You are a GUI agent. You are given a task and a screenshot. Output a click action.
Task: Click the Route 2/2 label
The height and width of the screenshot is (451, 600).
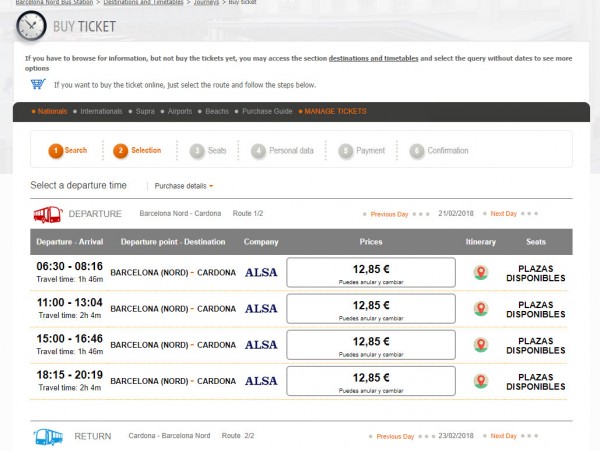point(238,436)
